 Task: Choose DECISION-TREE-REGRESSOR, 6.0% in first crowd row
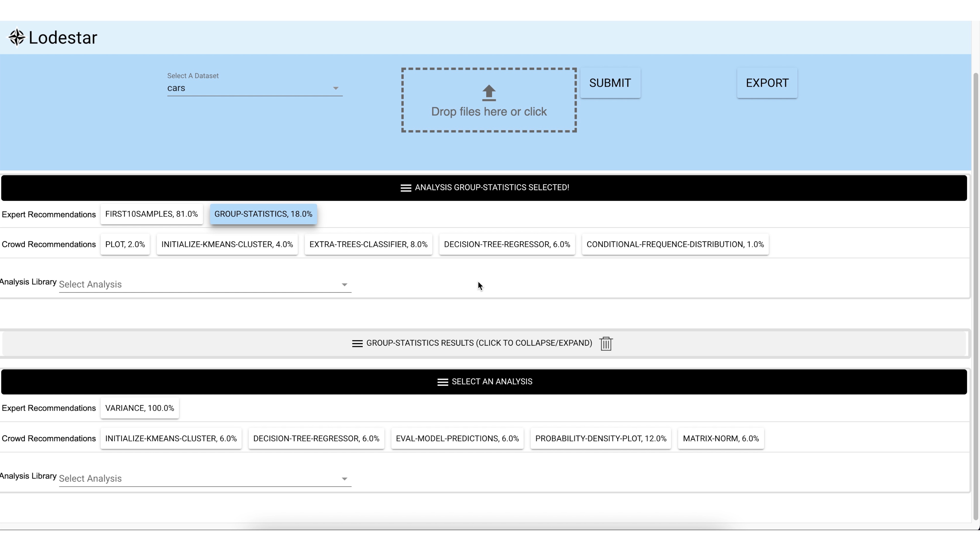507,245
